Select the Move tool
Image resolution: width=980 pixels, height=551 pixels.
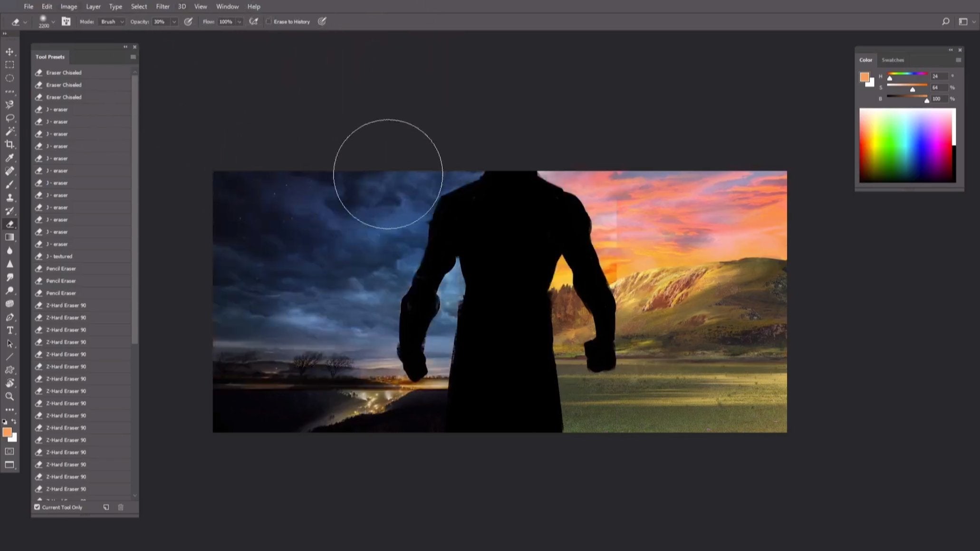10,52
